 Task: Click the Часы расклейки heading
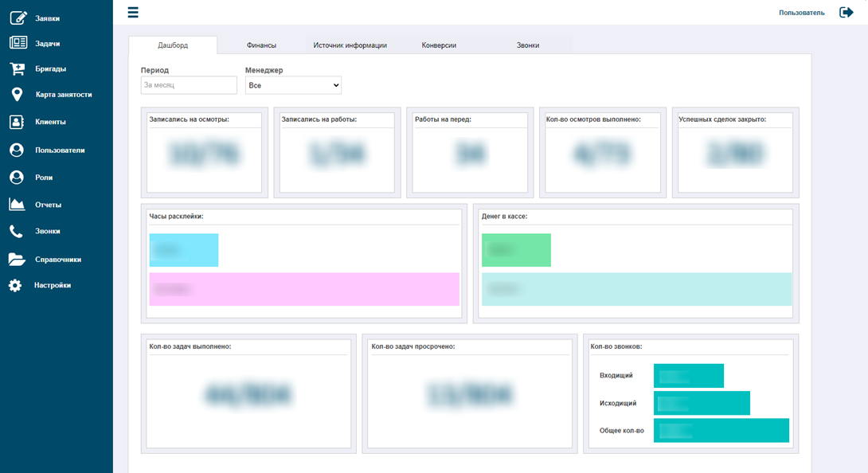[176, 216]
